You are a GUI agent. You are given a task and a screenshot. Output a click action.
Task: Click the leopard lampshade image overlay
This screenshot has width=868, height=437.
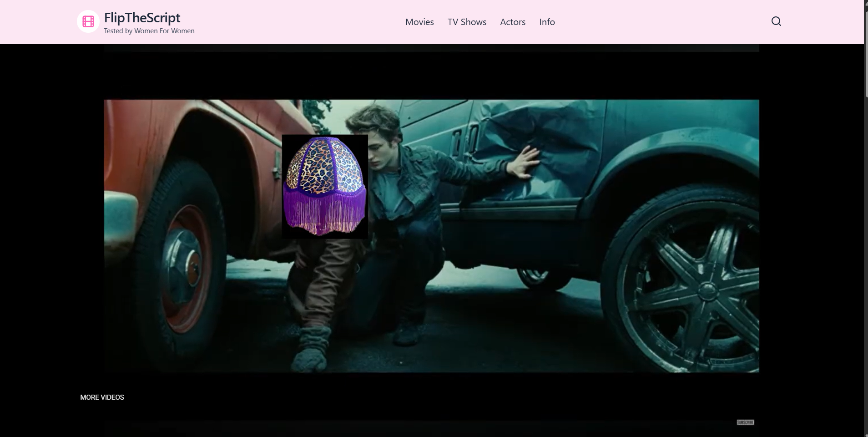[325, 187]
